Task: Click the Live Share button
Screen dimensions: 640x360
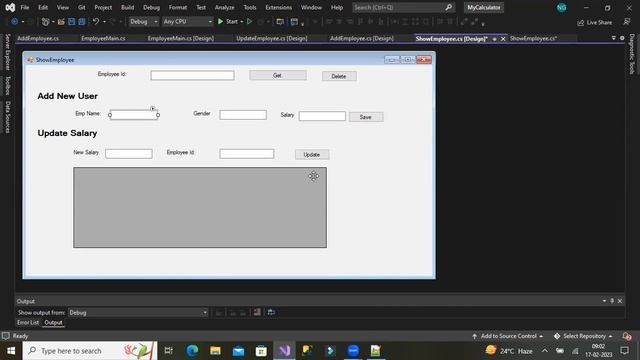Action: (594, 22)
